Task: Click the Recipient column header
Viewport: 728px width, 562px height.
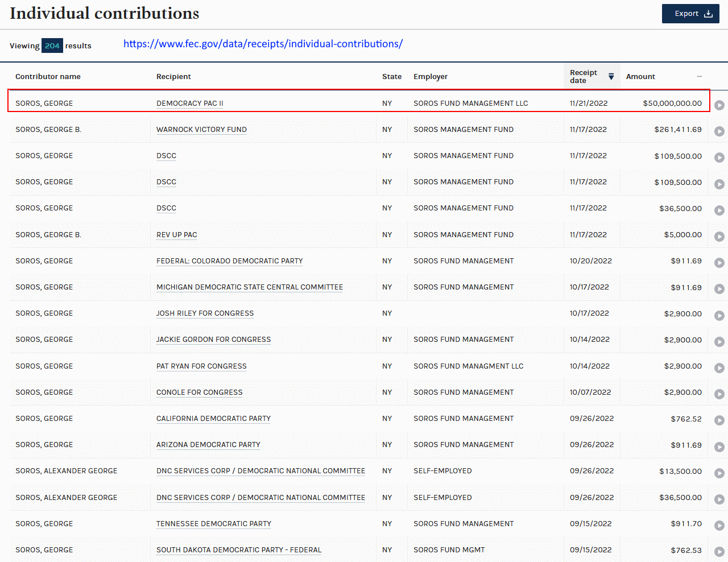Action: (x=173, y=77)
